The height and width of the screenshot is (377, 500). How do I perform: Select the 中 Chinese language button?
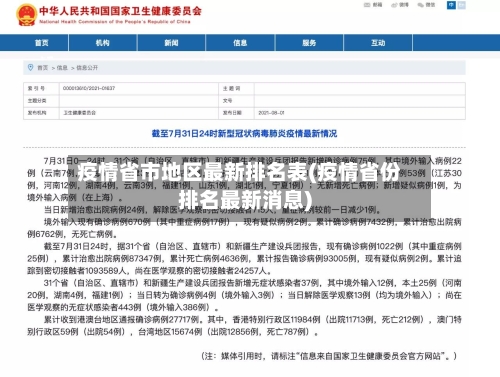[x=451, y=5]
